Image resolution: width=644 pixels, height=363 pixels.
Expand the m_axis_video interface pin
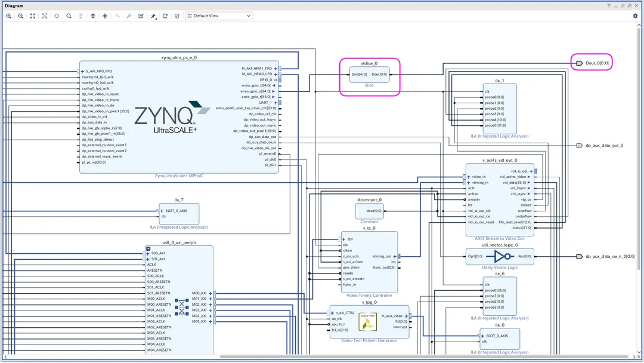406,316
